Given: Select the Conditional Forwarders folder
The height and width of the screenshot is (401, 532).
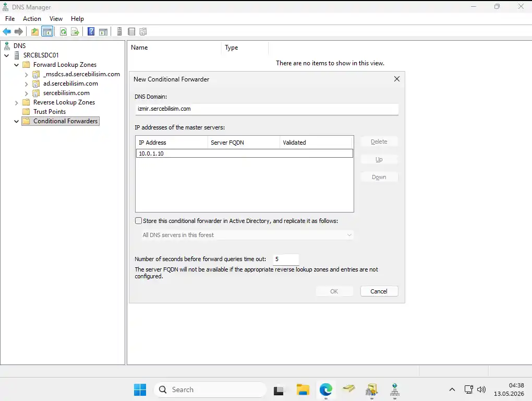Looking at the screenshot, I should (66, 121).
